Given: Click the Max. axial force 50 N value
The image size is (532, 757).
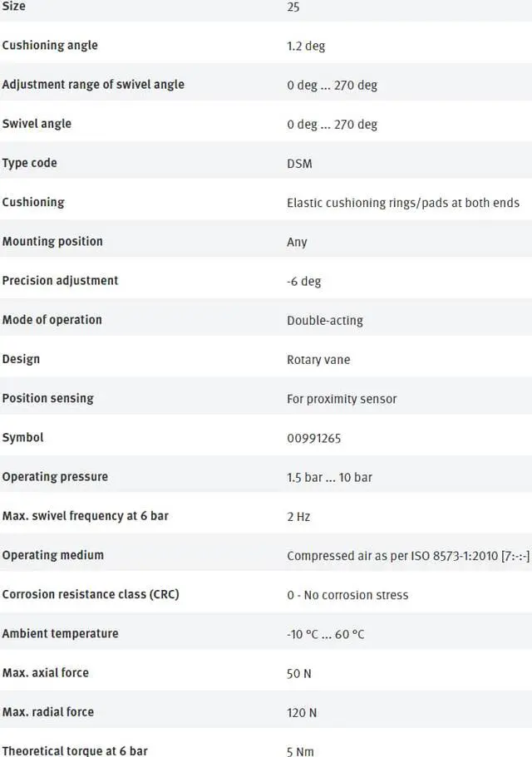Looking at the screenshot, I should (298, 673).
